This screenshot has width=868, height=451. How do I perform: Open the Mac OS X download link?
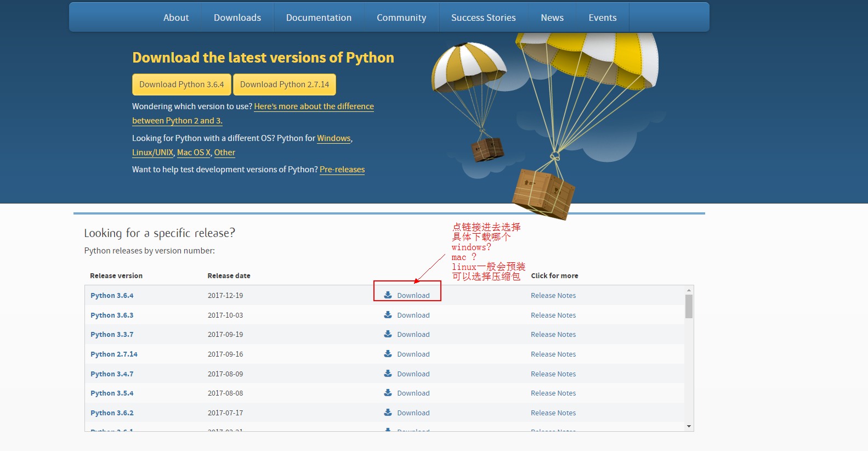click(194, 153)
